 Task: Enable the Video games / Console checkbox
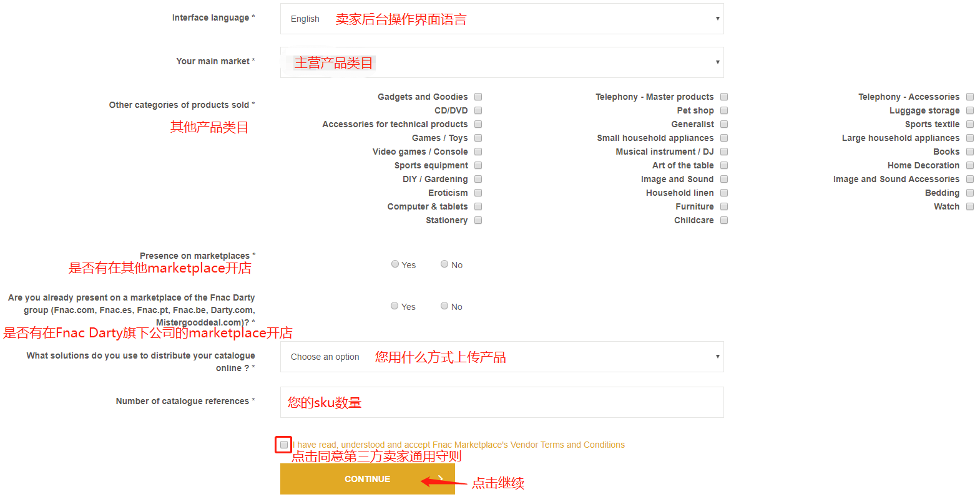[478, 152]
